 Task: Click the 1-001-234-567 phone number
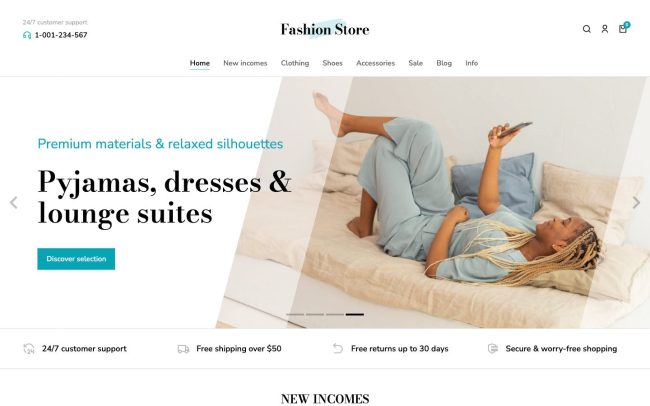click(61, 35)
